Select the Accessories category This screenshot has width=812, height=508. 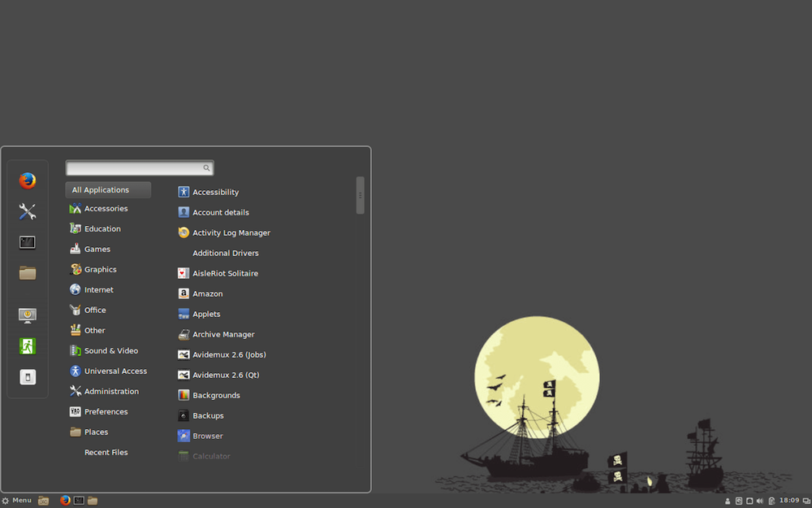98,208
